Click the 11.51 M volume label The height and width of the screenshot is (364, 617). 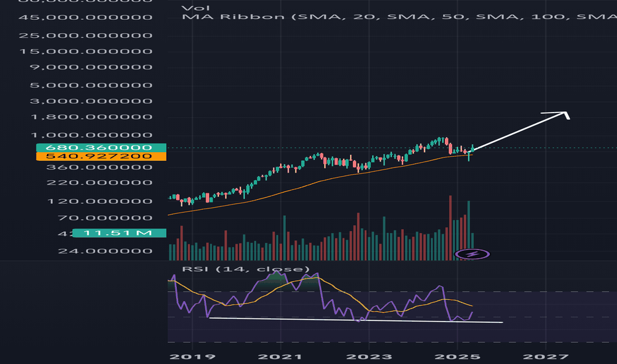pos(119,233)
